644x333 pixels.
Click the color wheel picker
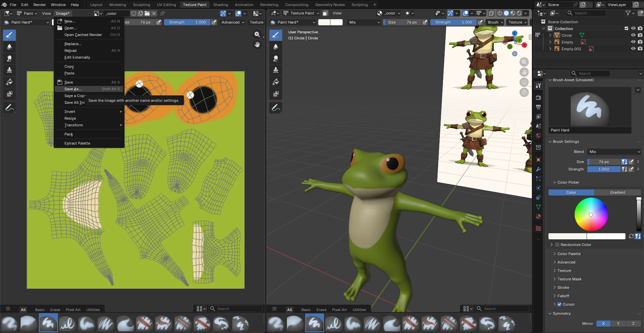(x=591, y=214)
